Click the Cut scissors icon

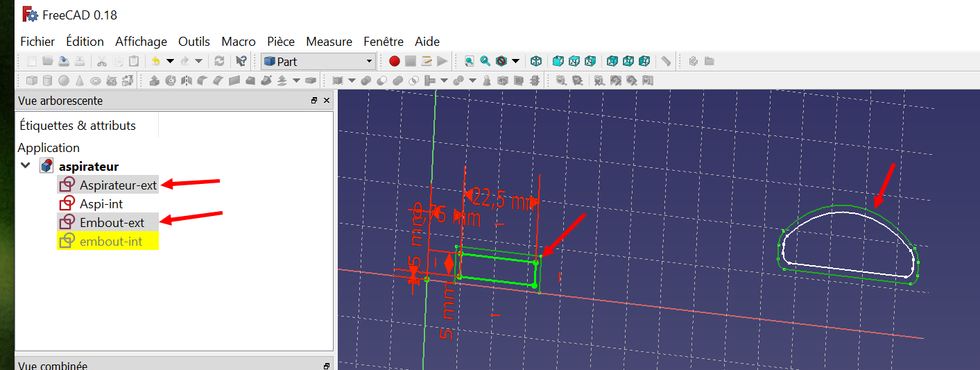[x=101, y=61]
